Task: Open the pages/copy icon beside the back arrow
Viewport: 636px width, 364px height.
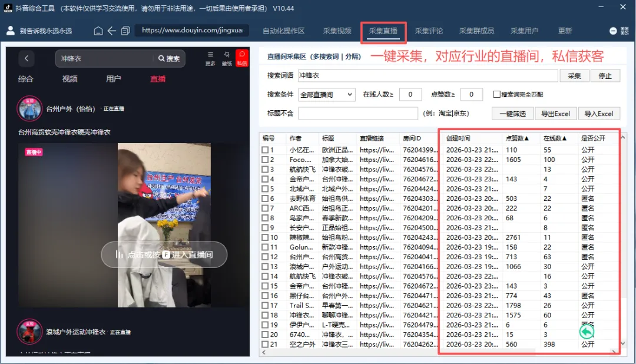Action: [125, 31]
